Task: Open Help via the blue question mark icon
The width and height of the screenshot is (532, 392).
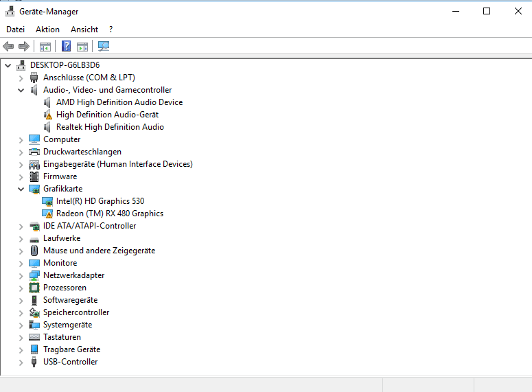Action: (x=66, y=46)
